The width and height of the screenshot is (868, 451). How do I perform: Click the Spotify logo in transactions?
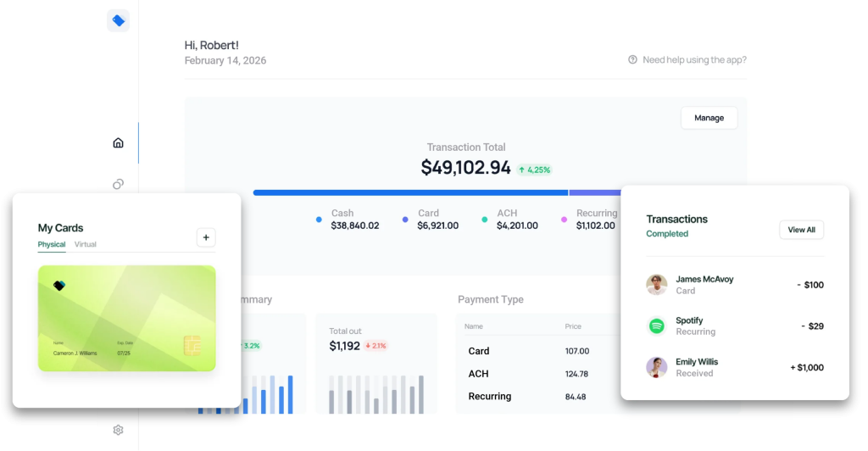(657, 326)
